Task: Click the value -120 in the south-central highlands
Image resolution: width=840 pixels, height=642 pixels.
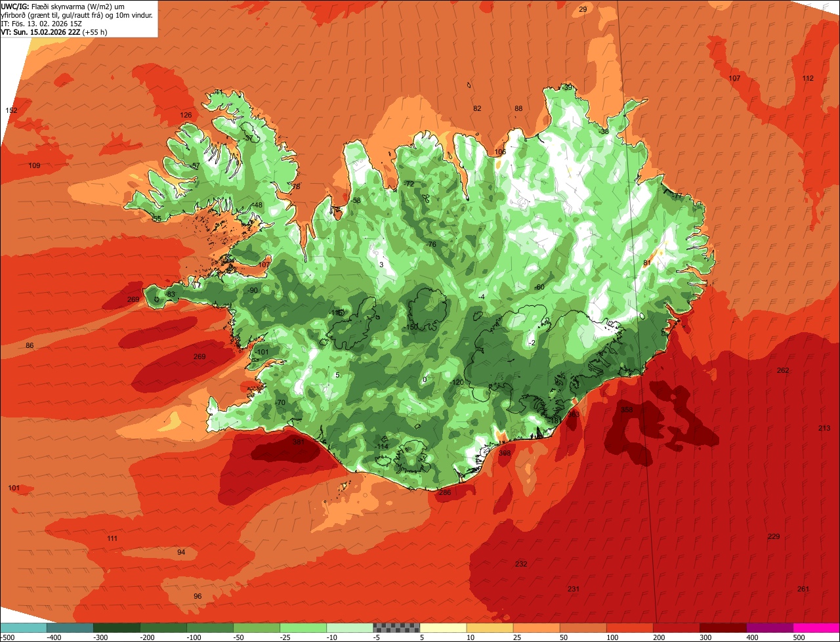Action: point(457,382)
